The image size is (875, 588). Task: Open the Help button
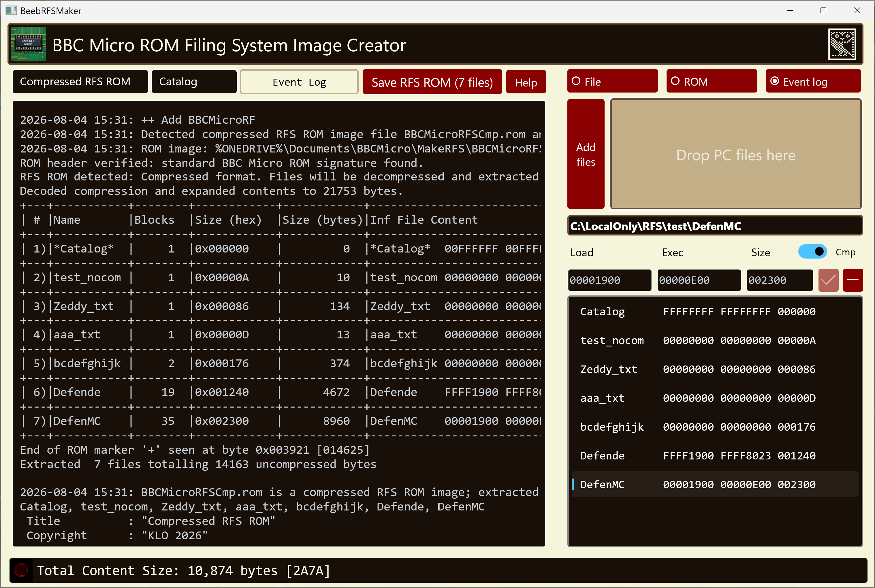click(x=526, y=82)
